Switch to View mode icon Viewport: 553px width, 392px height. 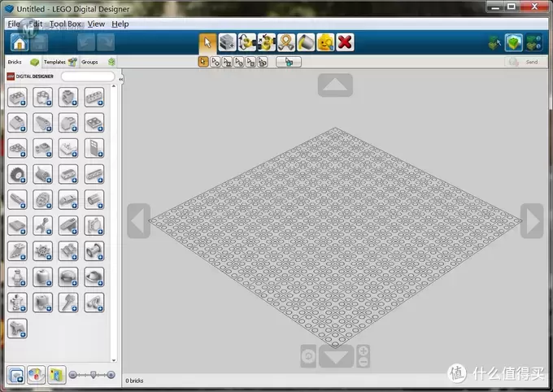(x=513, y=43)
